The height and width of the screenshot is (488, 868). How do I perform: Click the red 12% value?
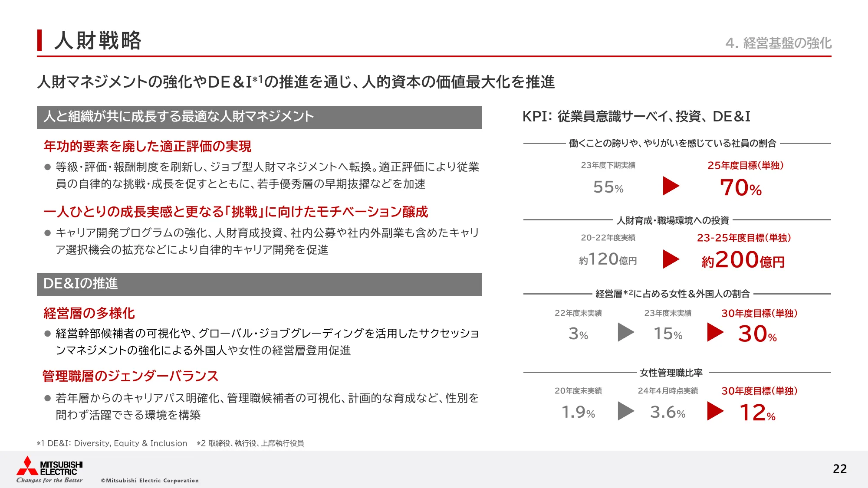[757, 413]
